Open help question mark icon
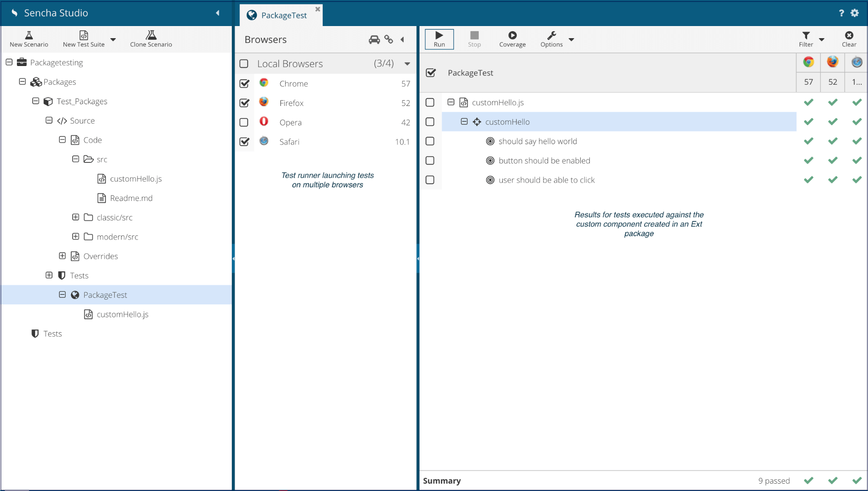This screenshot has width=868, height=491. pos(842,13)
